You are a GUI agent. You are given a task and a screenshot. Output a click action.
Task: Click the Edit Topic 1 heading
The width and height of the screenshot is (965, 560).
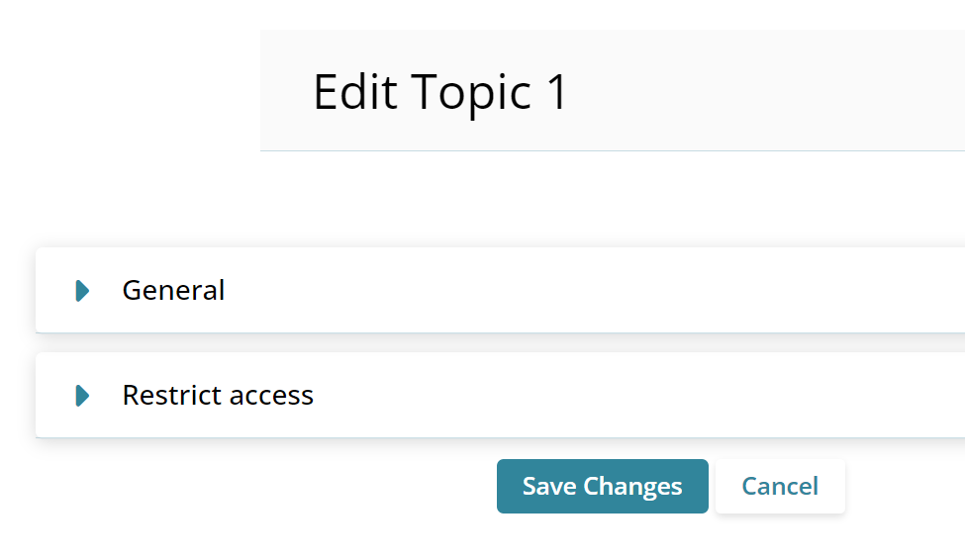(x=440, y=92)
